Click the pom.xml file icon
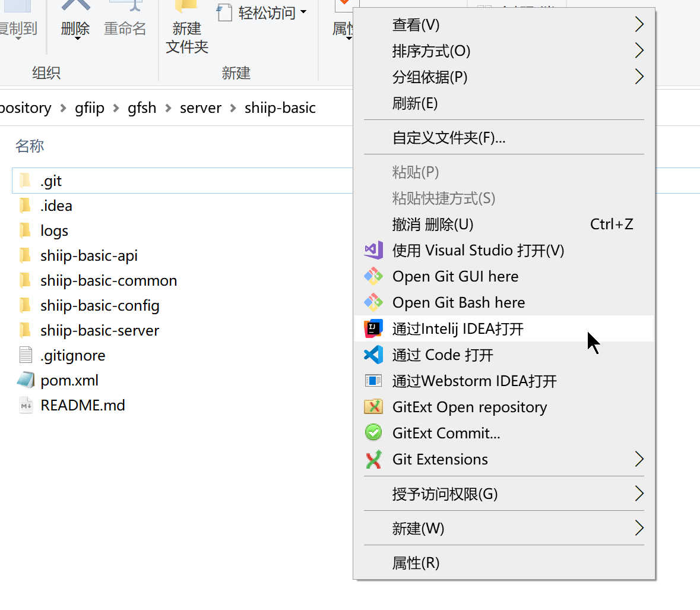Image resolution: width=700 pixels, height=610 pixels. (x=26, y=380)
